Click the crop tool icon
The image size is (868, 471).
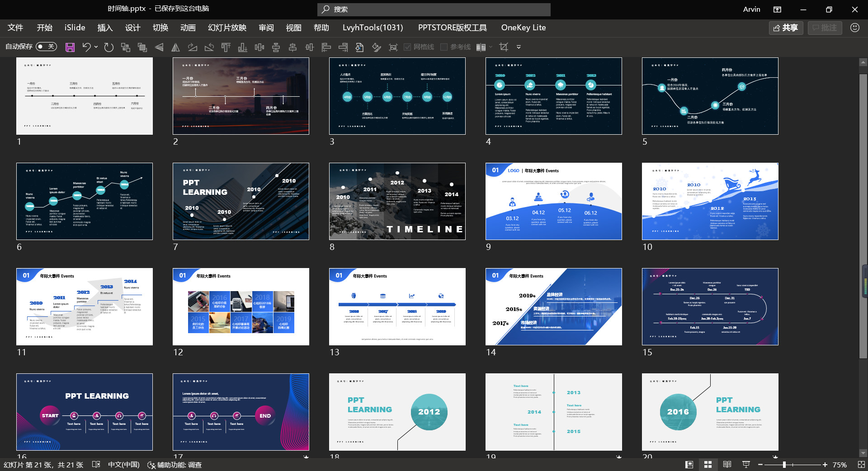tap(504, 47)
